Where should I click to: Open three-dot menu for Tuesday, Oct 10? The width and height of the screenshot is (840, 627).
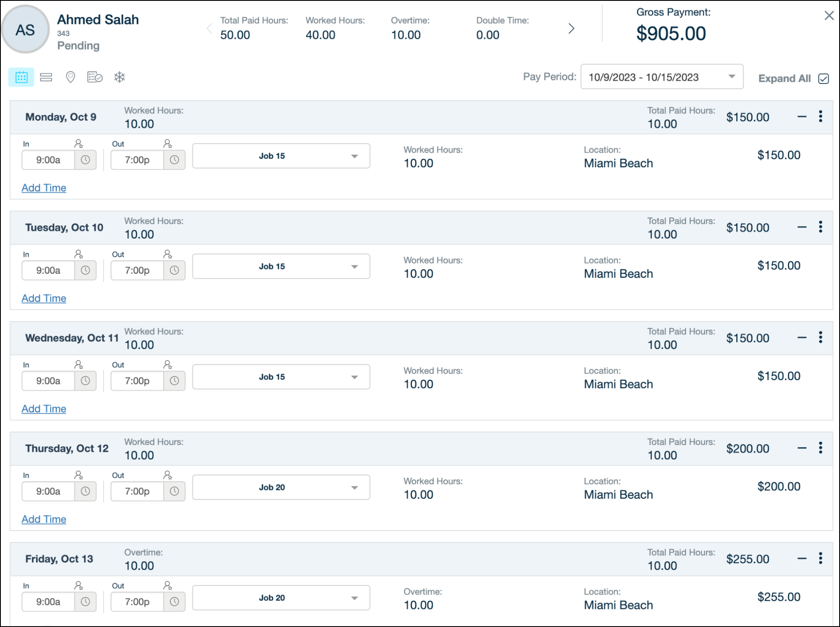(820, 227)
